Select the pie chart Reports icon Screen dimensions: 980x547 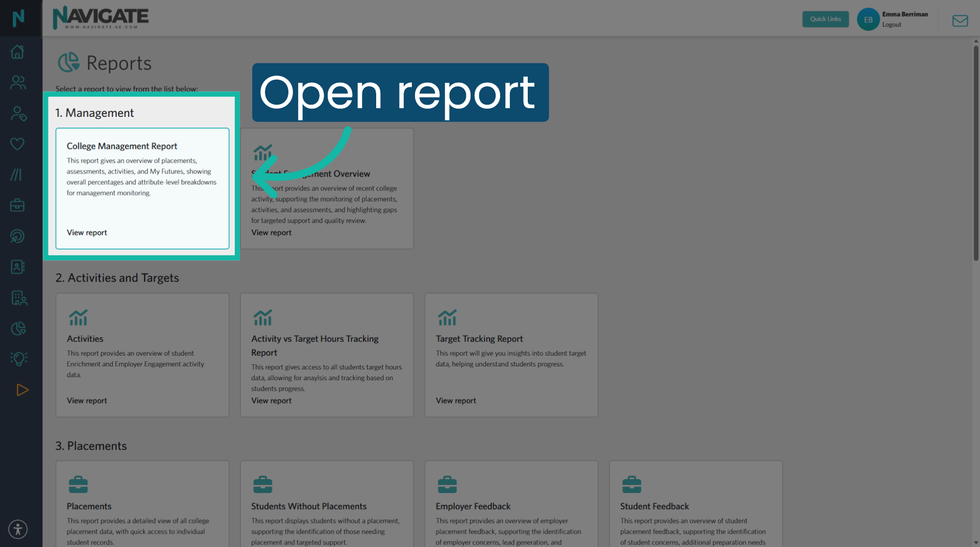[17, 328]
